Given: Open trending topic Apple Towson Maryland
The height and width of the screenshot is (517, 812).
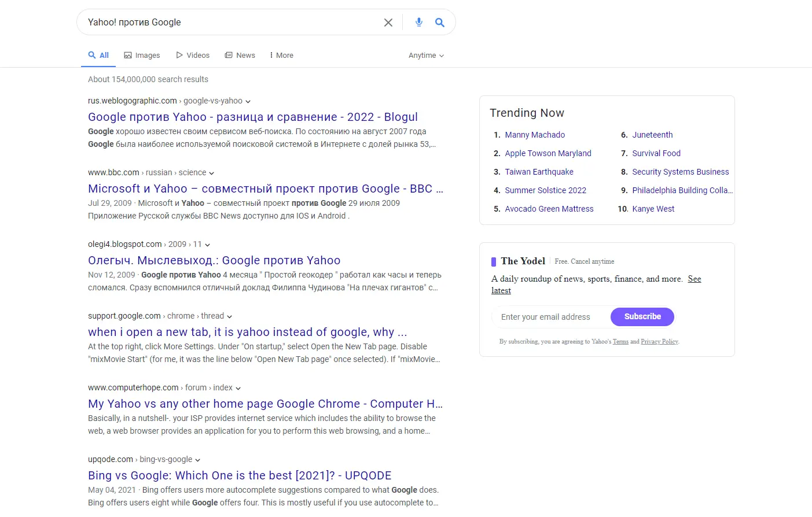Looking at the screenshot, I should point(548,153).
